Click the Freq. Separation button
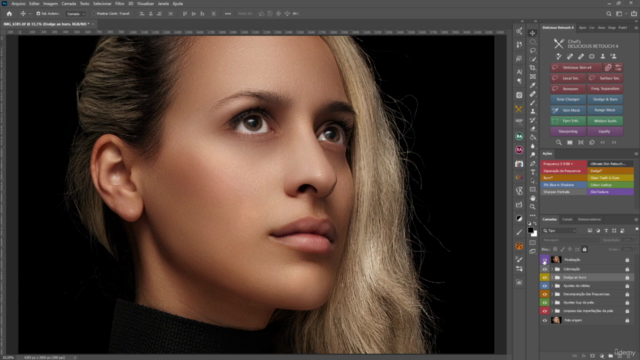The image size is (640, 360). click(x=605, y=89)
